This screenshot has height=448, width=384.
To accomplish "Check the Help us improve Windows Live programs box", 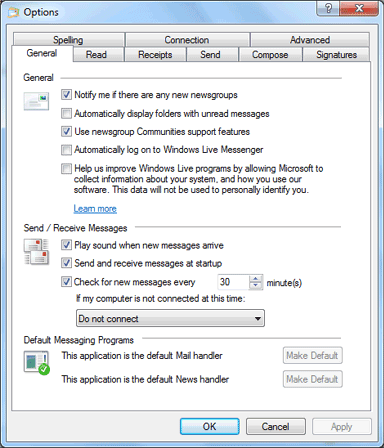I will click(x=66, y=168).
